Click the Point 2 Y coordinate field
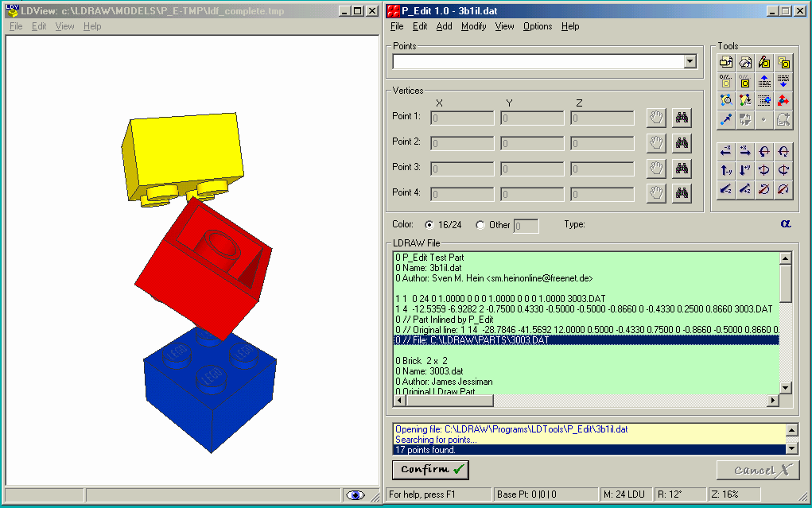This screenshot has height=508, width=812. tap(532, 143)
